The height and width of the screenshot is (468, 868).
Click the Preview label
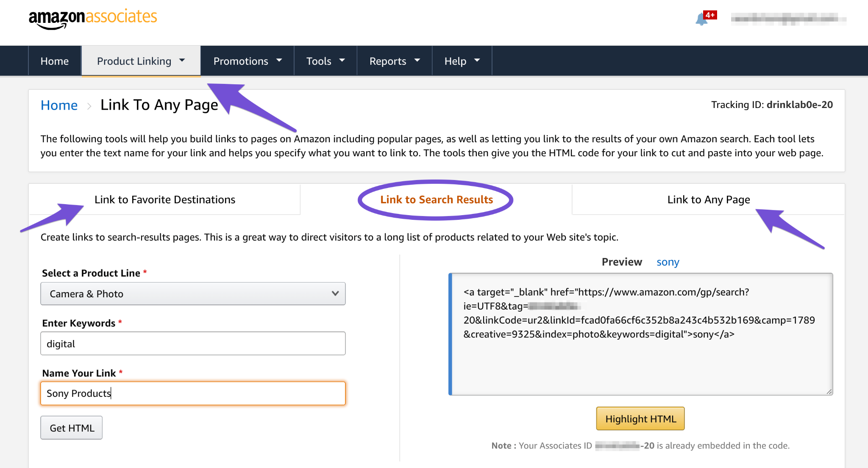(x=622, y=262)
